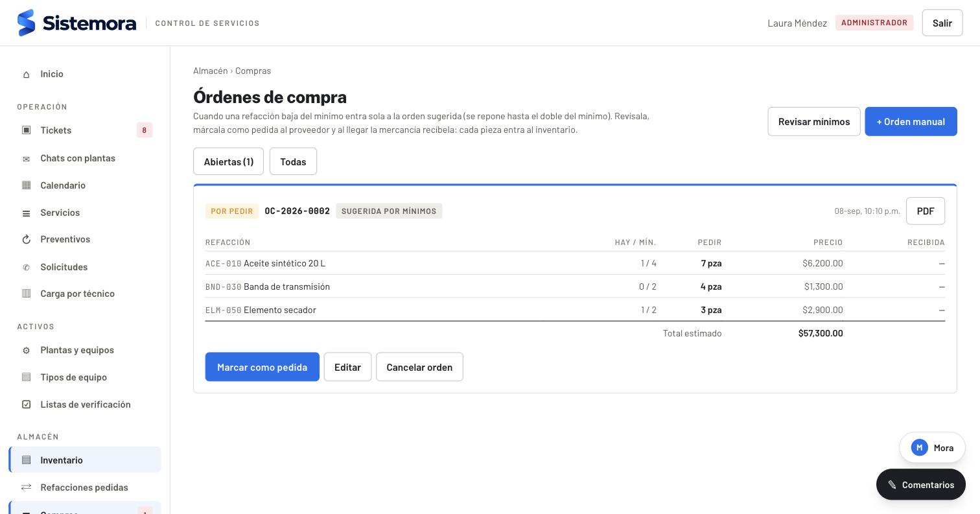Click the Carga por técnico icon
The height and width of the screenshot is (514, 980).
[27, 294]
